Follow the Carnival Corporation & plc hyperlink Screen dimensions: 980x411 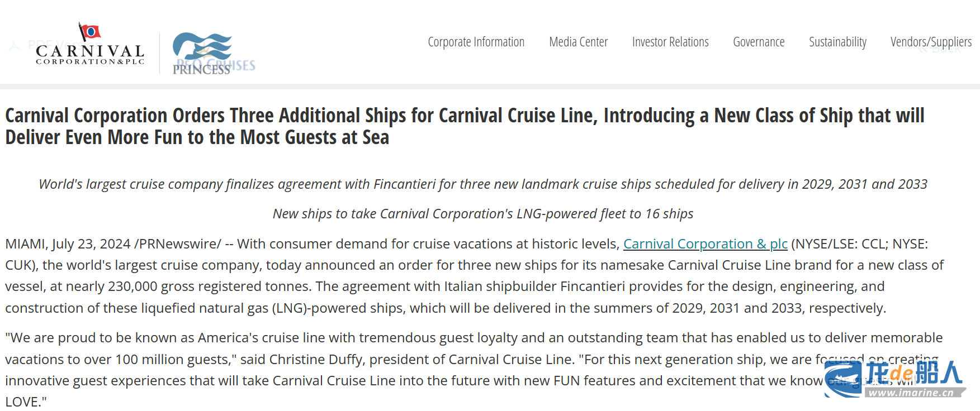coord(705,244)
